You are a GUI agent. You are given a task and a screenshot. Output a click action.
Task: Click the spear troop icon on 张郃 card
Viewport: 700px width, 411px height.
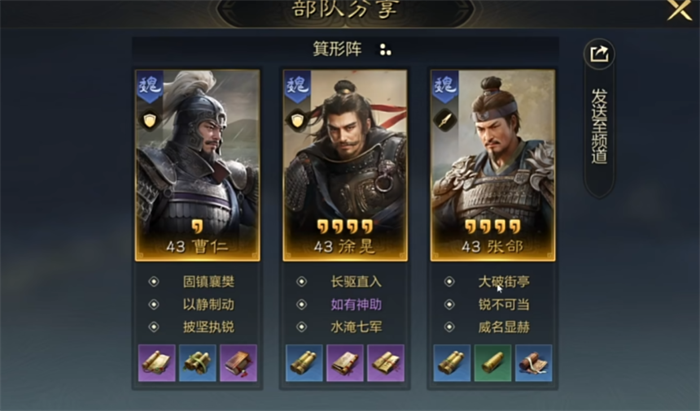point(445,120)
